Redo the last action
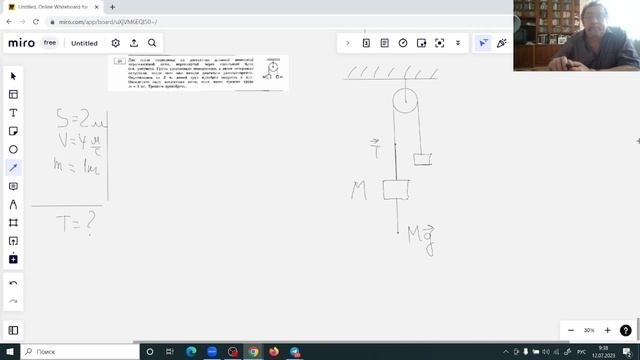This screenshot has height=360, width=640. coord(13,302)
